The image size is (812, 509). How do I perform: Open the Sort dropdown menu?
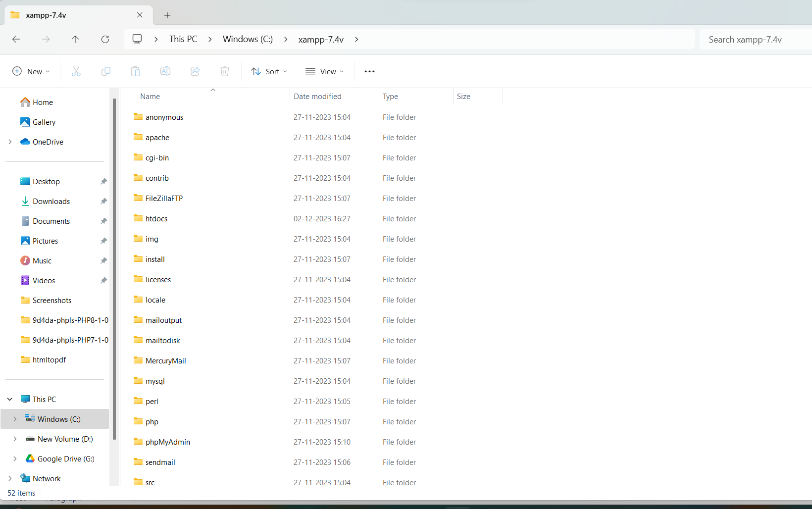(269, 71)
